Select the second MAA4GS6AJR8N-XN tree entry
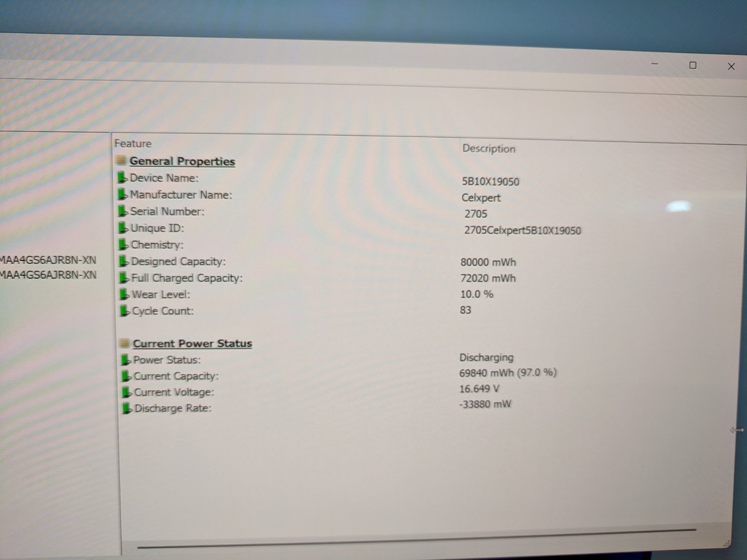 point(48,275)
